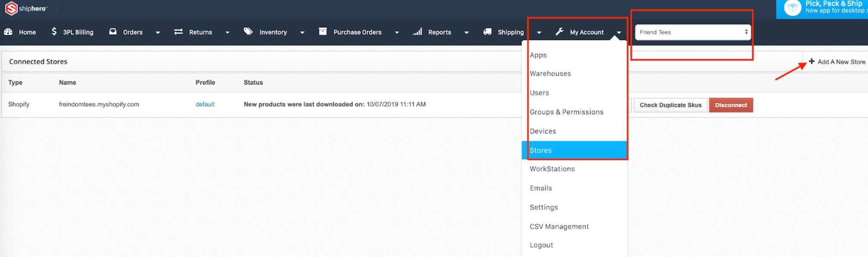
Task: Expand the Inventory dropdown arrow
Action: pyautogui.click(x=302, y=32)
